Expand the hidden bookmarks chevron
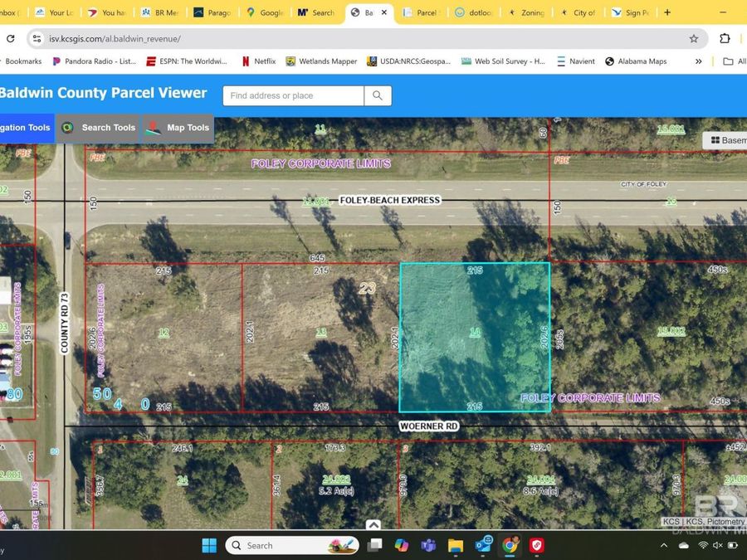 pyautogui.click(x=698, y=61)
